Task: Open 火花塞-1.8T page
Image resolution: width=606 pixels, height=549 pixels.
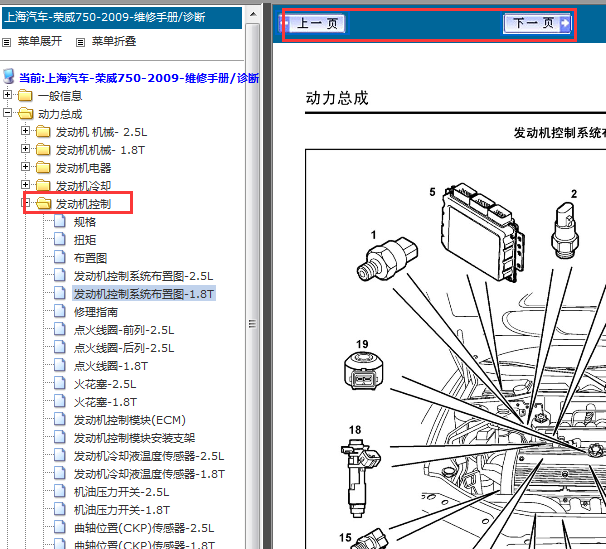Action: click(x=105, y=402)
